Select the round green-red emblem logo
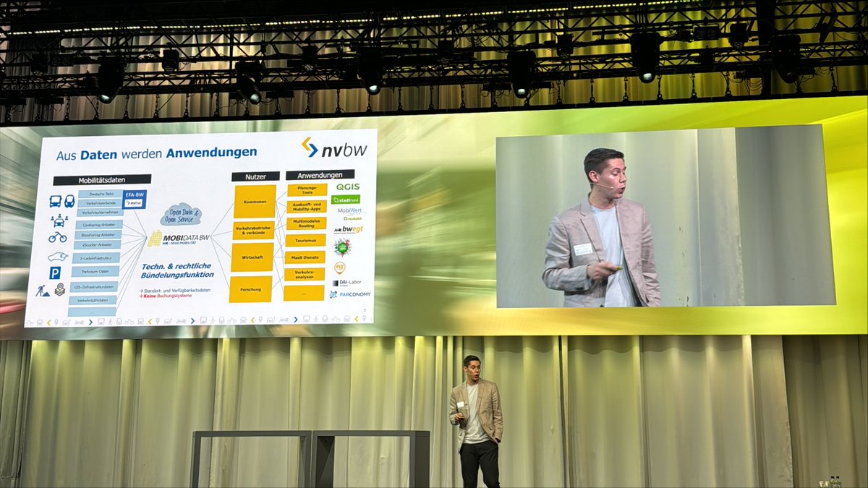 [342, 247]
